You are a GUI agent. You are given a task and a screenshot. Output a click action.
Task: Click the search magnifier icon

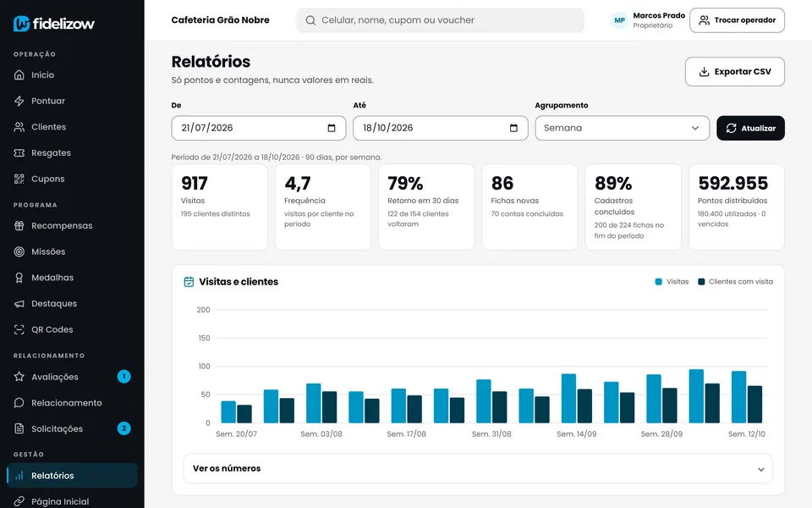[310, 20]
